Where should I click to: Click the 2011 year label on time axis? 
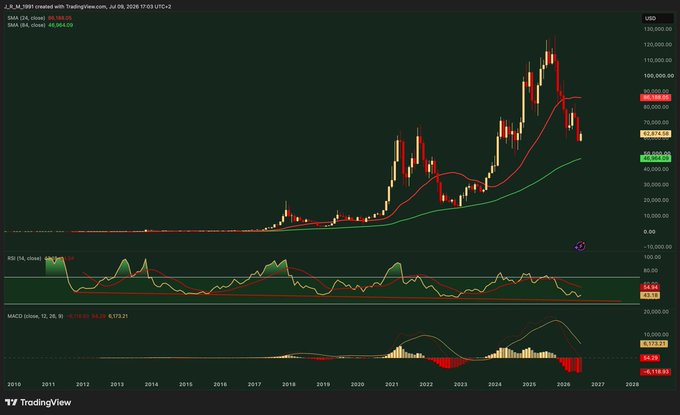[x=49, y=384]
